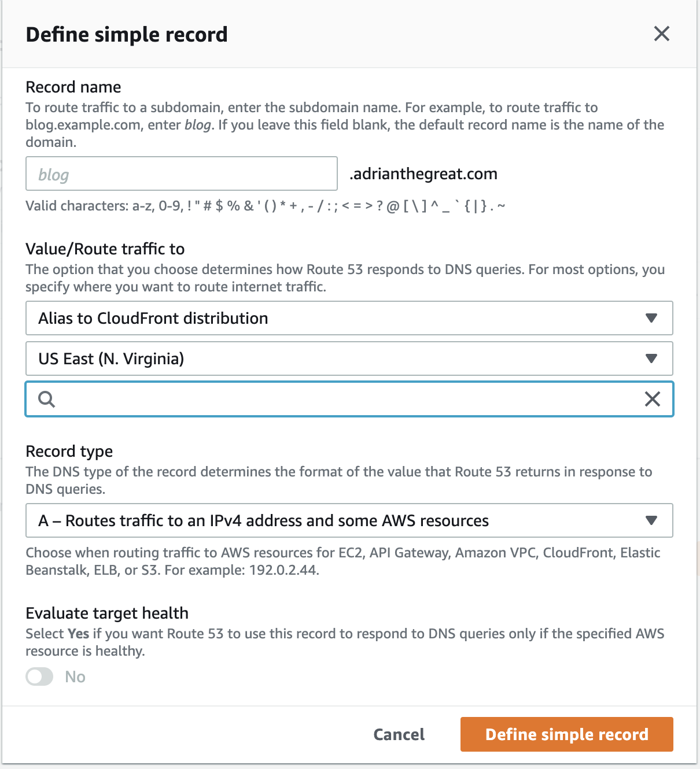Click Define simple record orange button

point(567,734)
